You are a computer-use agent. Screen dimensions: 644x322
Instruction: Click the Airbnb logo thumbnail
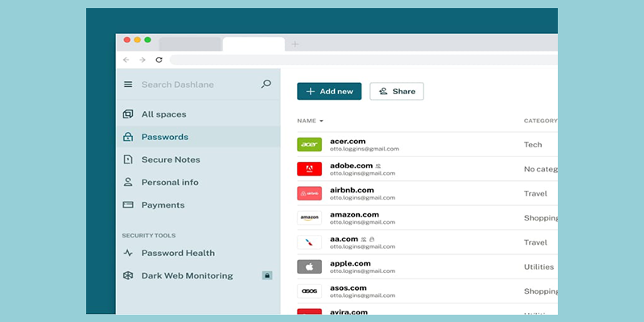click(309, 193)
